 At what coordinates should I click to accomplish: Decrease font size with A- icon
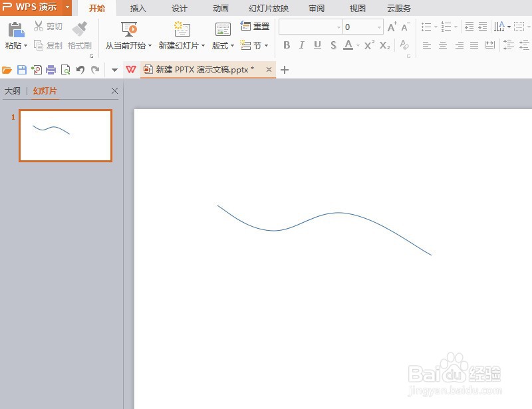tap(406, 27)
